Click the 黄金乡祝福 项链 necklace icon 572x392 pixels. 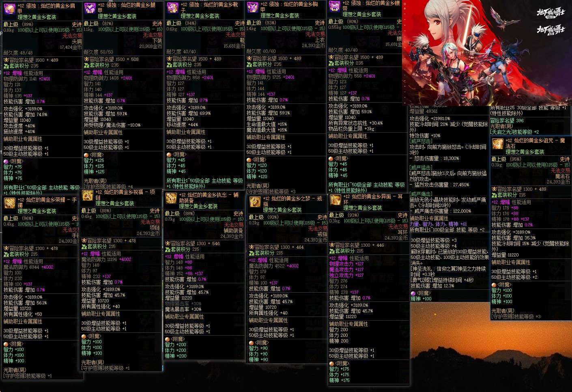(x=87, y=195)
